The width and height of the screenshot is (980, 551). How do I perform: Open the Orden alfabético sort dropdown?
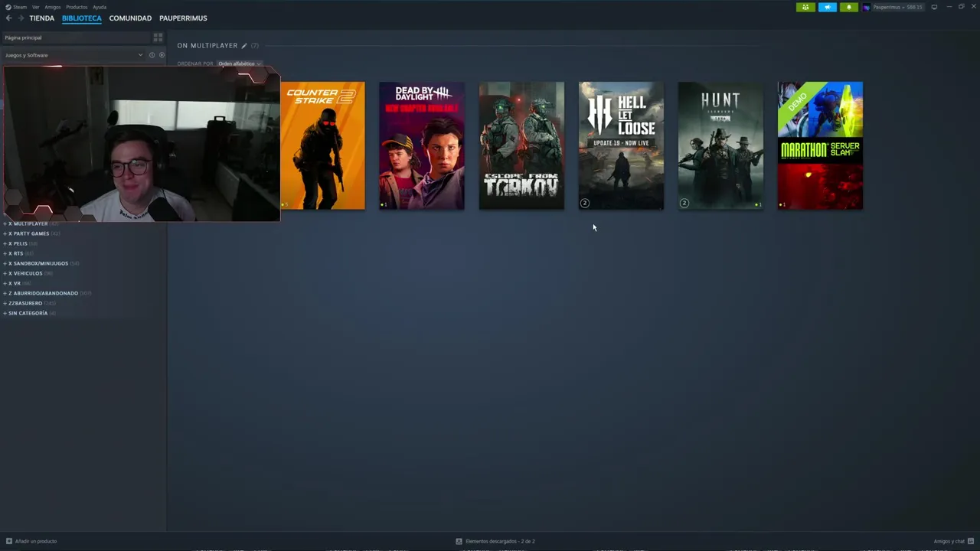click(x=240, y=64)
